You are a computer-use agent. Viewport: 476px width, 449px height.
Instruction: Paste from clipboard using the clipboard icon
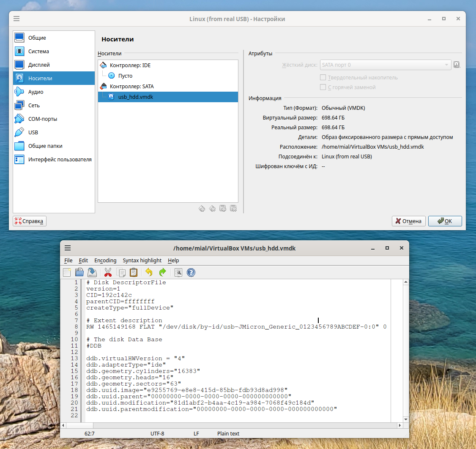pos(134,272)
